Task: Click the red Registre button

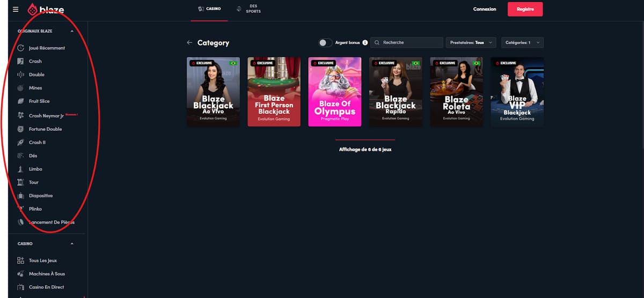Action: tap(525, 9)
